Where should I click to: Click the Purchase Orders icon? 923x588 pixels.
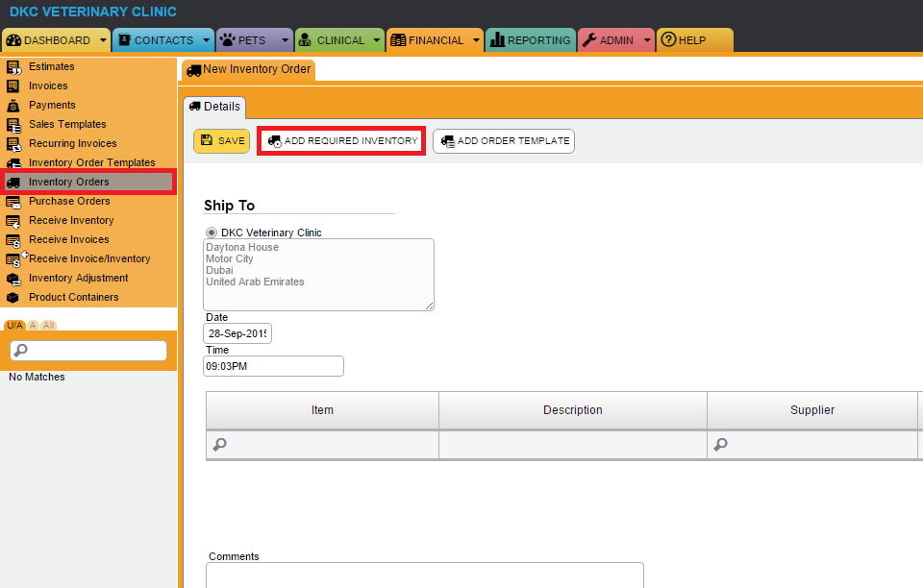point(12,202)
